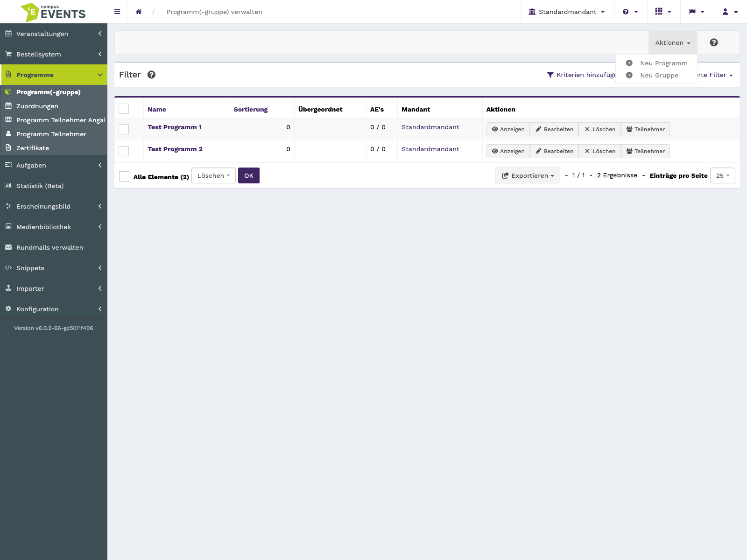The height and width of the screenshot is (560, 747).
Task: Open Rundmails verwalten in sidebar
Action: [54, 247]
